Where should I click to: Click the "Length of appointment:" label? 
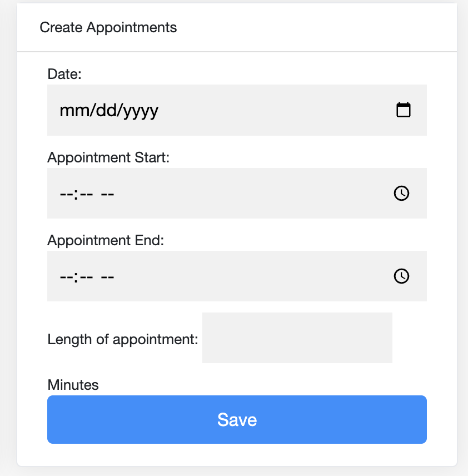(123, 339)
